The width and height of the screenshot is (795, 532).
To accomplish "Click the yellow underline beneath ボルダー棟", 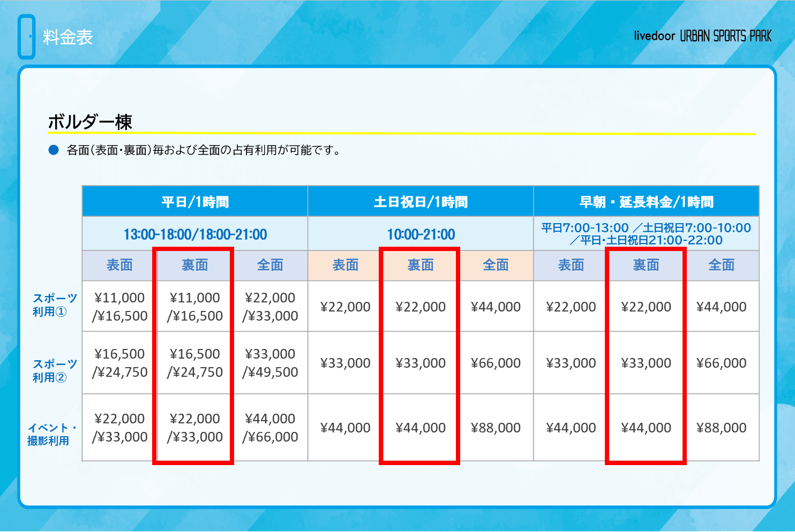I will tap(402, 133).
